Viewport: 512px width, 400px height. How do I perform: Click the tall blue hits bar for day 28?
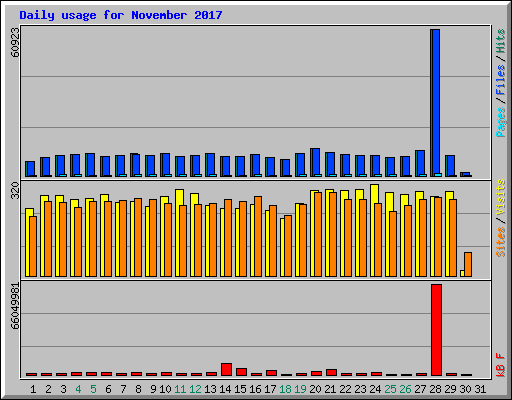click(x=436, y=103)
